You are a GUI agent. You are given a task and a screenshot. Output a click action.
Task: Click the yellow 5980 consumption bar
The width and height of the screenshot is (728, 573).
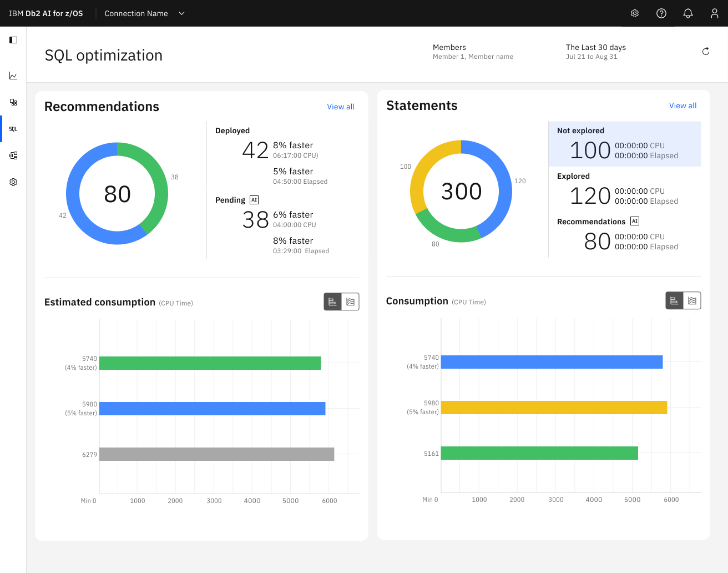[554, 408]
